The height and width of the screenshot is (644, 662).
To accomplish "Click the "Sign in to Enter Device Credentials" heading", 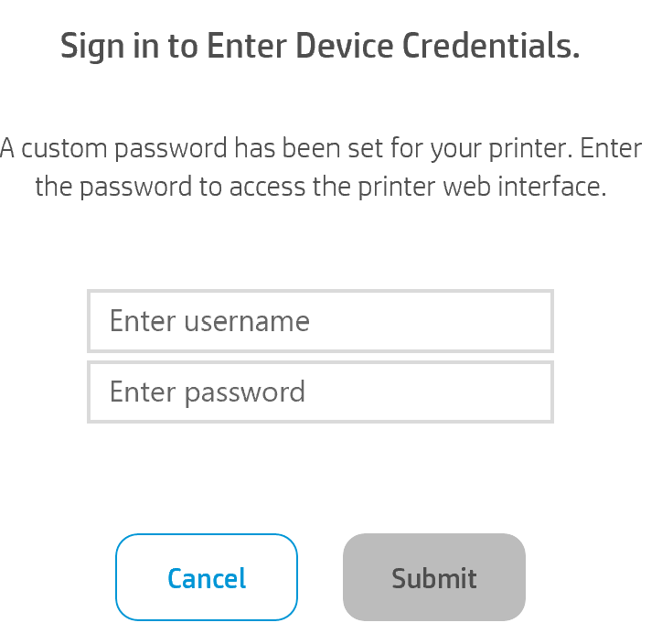I will pos(320,46).
